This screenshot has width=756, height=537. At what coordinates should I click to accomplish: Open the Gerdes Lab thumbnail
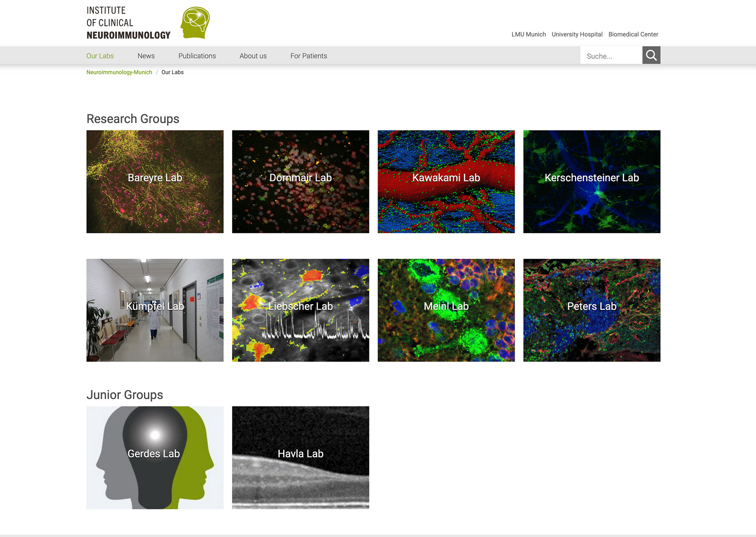pyautogui.click(x=155, y=458)
